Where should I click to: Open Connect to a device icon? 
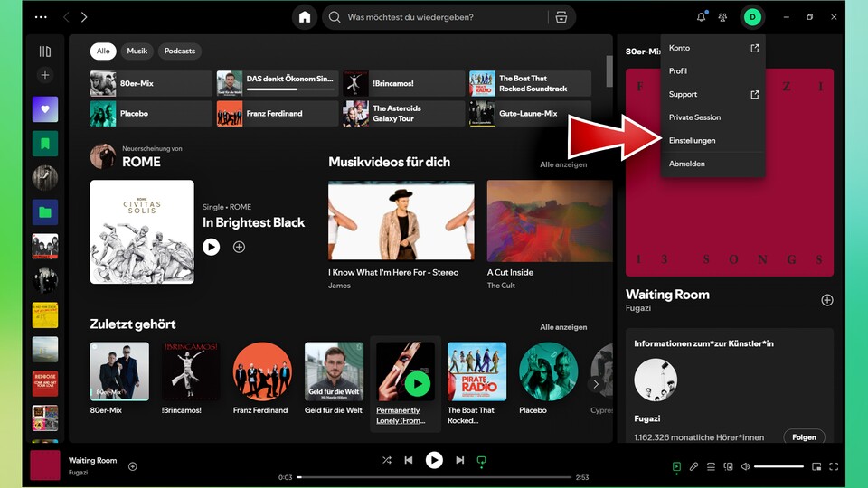tap(728, 466)
